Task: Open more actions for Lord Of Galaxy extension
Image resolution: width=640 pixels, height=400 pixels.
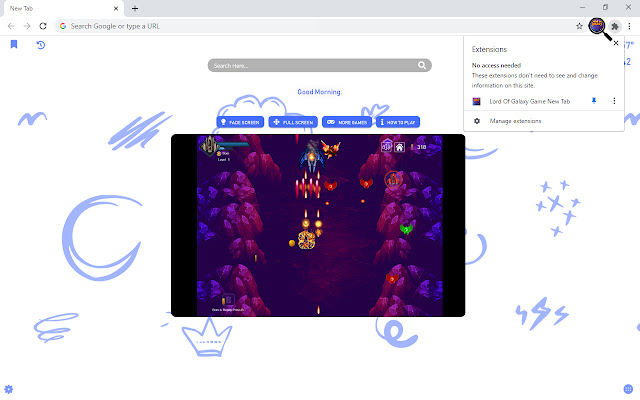Action: pyautogui.click(x=614, y=101)
